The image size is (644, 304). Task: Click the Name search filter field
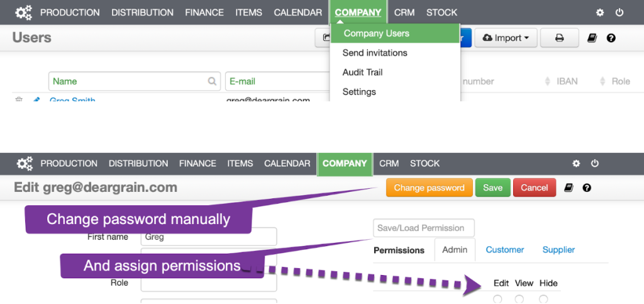[135, 81]
